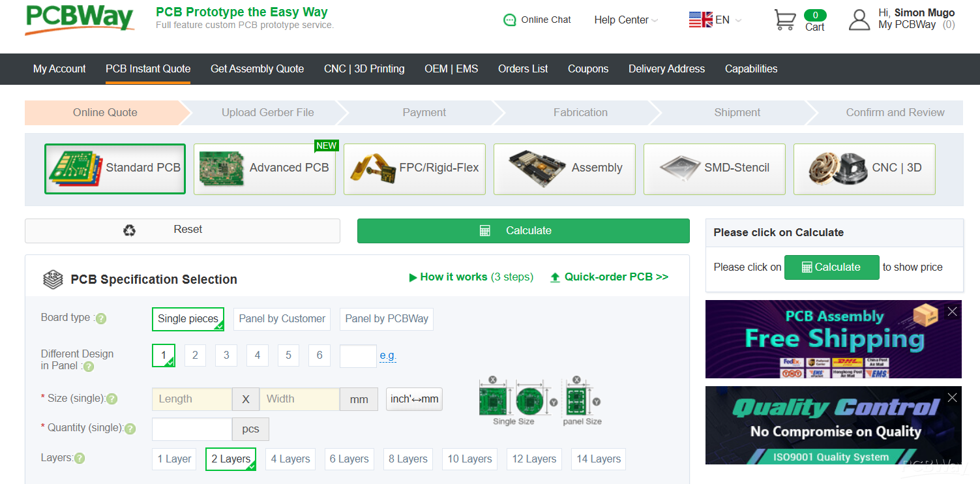Select the SMD-Stencil product type
Image resolution: width=980 pixels, height=484 pixels.
(x=714, y=168)
